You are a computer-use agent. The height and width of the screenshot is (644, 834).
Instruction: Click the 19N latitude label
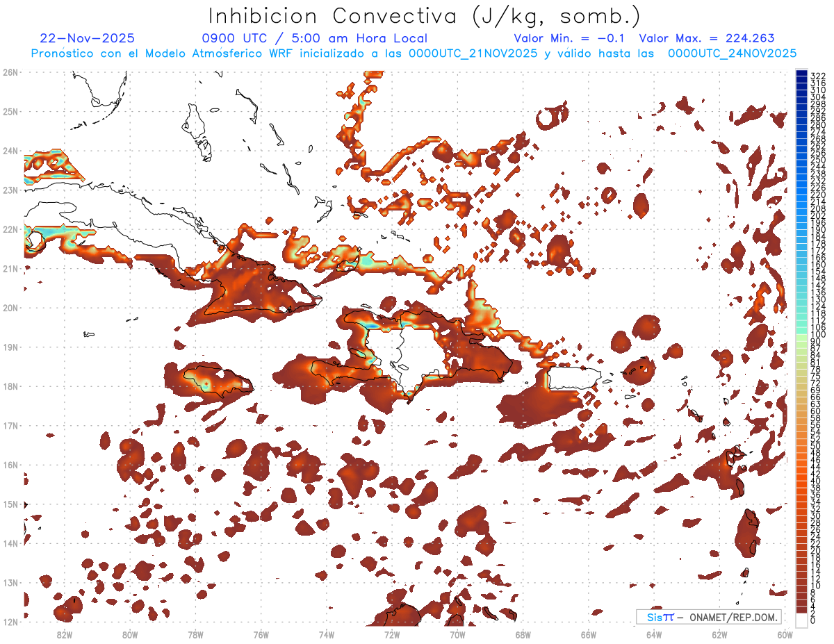point(10,347)
